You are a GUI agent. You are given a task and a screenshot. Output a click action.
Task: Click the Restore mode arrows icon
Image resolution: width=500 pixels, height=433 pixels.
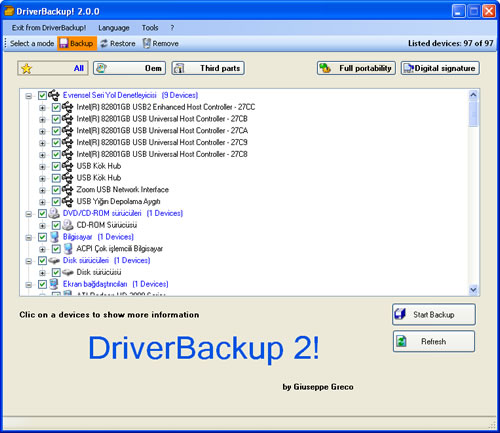point(104,43)
